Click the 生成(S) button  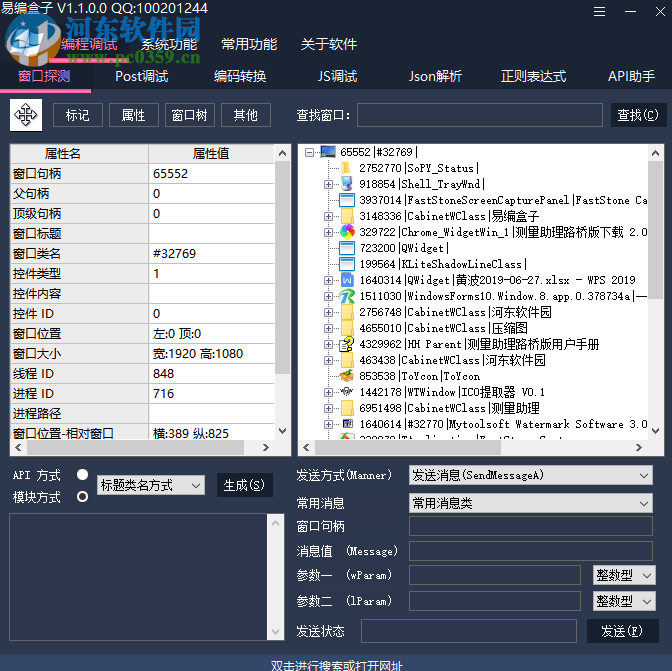pyautogui.click(x=245, y=485)
